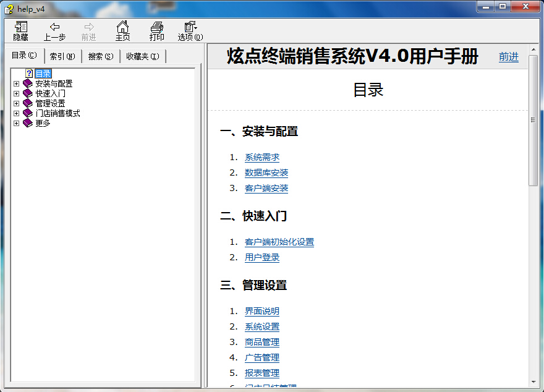Expand the 快速入门 tree node
544x392 pixels.
click(x=16, y=93)
